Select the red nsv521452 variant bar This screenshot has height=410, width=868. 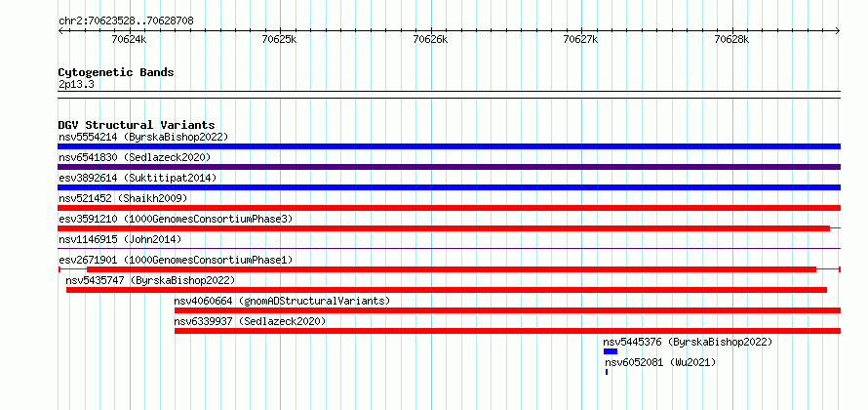click(x=449, y=208)
